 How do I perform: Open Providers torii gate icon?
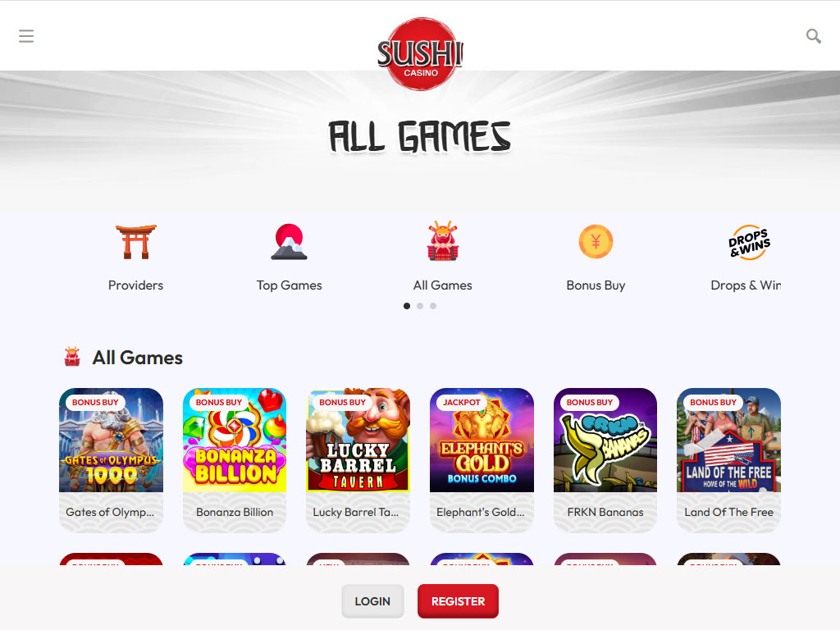(x=136, y=242)
